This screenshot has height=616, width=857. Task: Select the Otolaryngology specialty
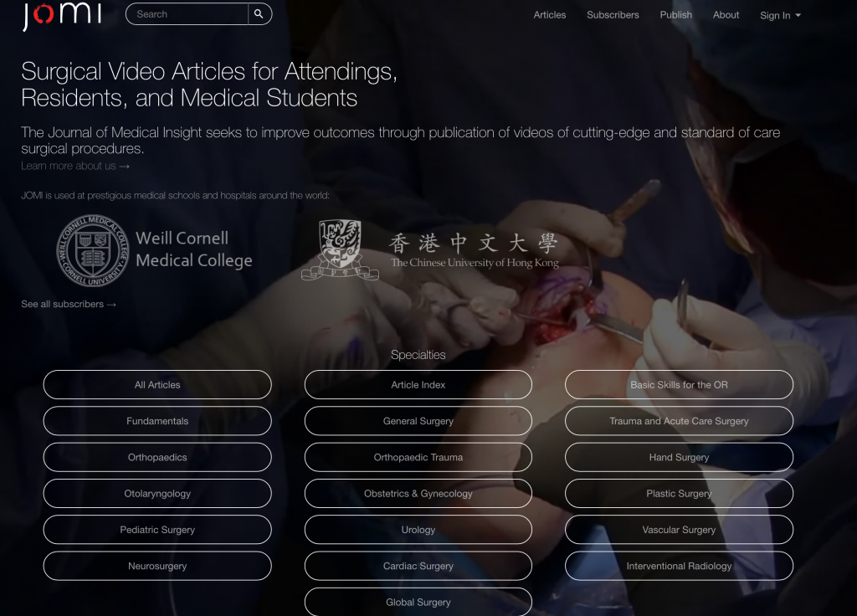[x=157, y=494]
